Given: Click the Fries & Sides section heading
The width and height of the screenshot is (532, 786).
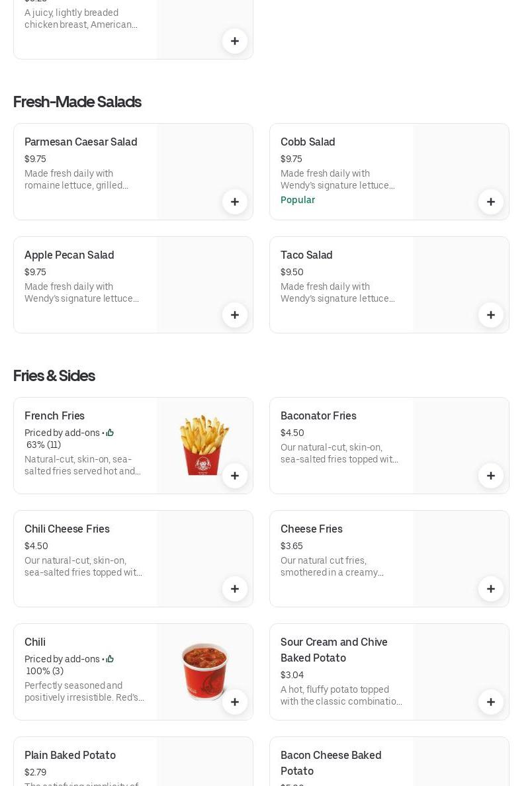Looking at the screenshot, I should 54,376.
